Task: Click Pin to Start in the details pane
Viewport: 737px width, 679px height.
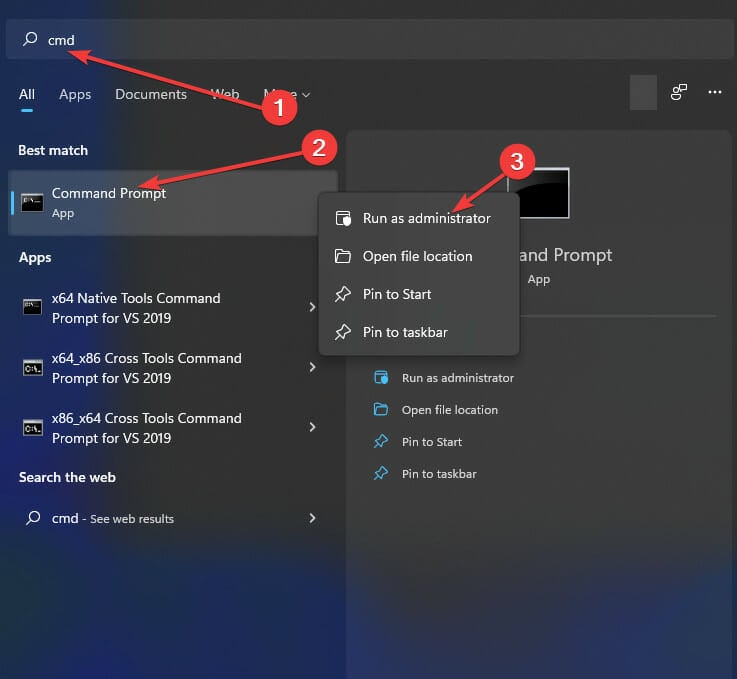Action: click(431, 442)
